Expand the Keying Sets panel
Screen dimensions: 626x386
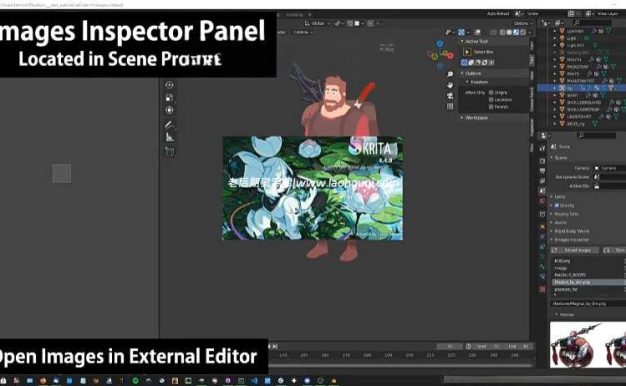point(566,214)
